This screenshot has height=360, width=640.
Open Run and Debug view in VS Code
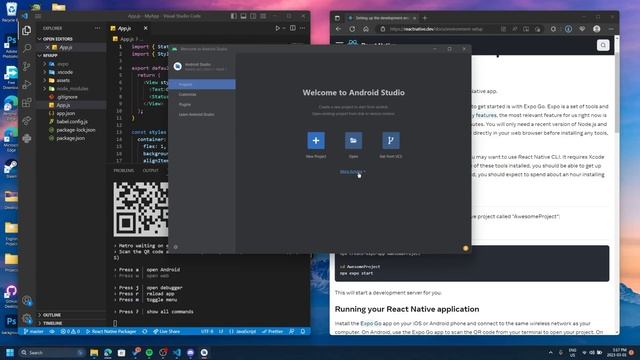coord(27,84)
